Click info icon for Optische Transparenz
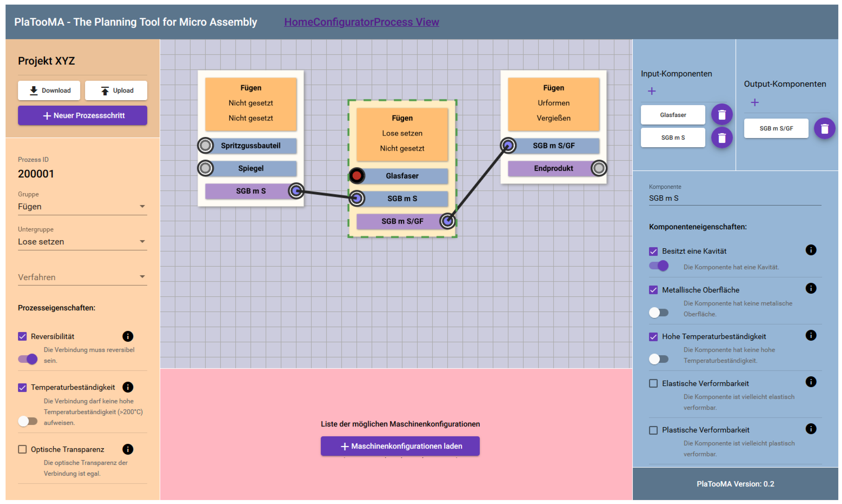 (127, 449)
